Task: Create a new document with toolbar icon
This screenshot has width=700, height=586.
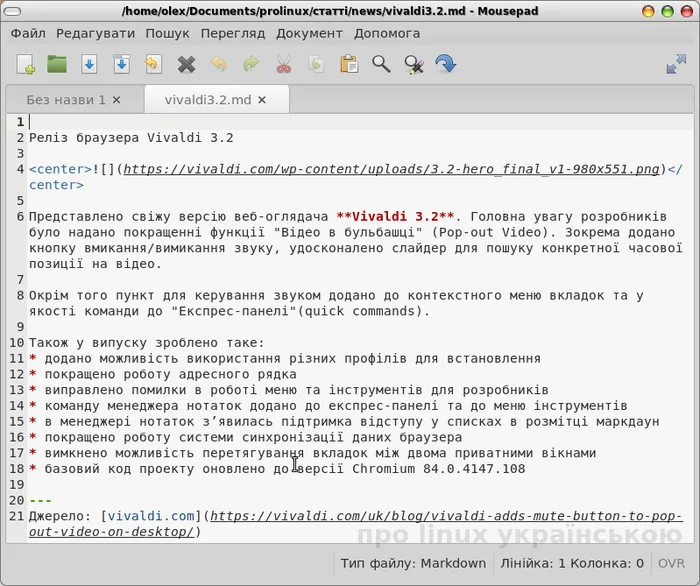Action: pos(25,64)
